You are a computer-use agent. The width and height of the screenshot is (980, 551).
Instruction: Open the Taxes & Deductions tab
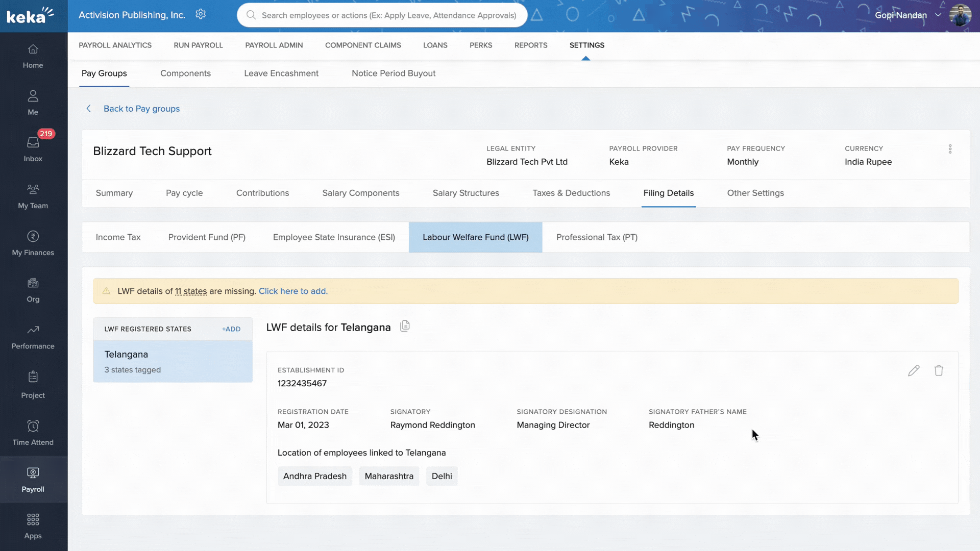[x=571, y=193]
